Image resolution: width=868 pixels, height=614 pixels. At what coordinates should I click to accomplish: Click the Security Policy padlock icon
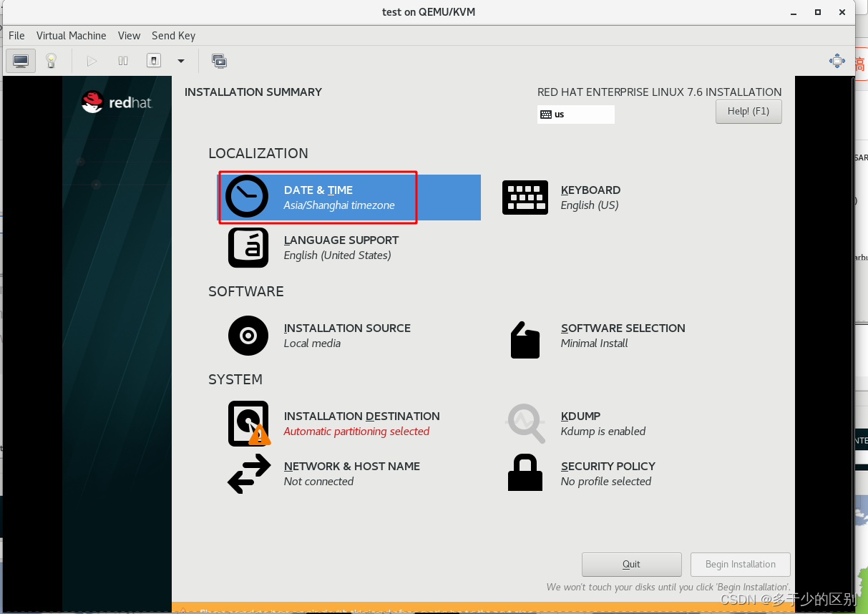click(525, 472)
